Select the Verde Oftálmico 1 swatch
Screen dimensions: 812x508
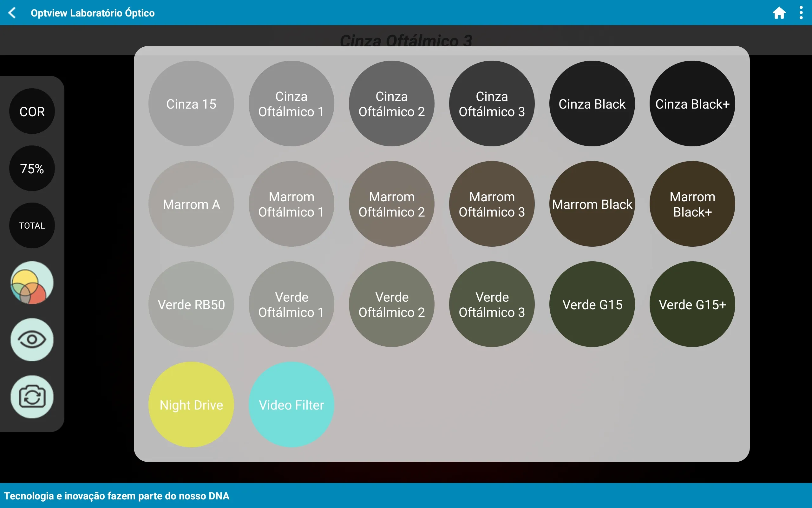coord(291,304)
